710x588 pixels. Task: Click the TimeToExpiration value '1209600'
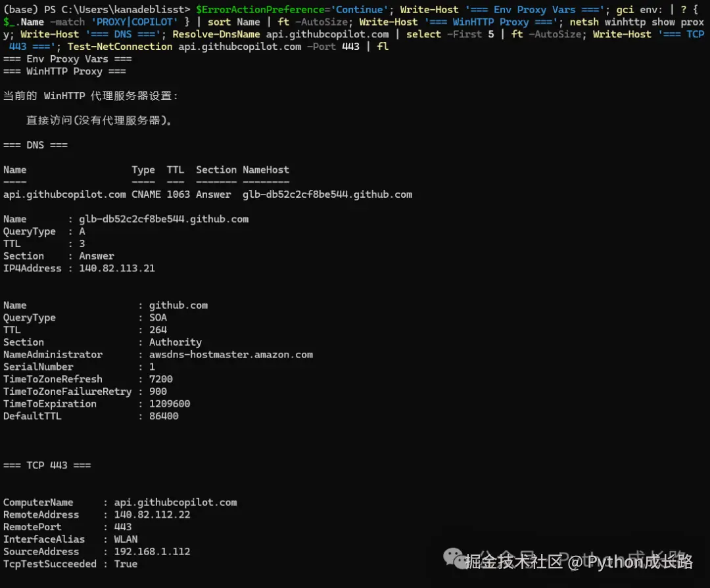click(170, 404)
